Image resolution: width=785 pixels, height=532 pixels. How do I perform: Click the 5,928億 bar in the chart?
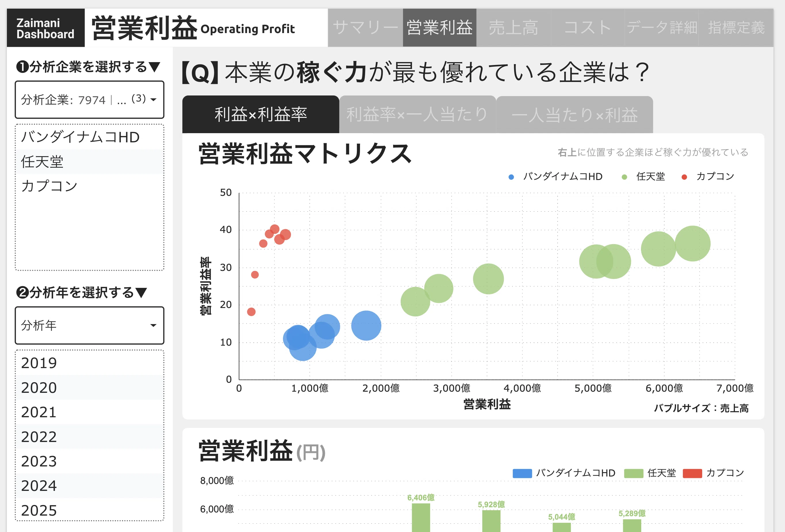click(491, 521)
